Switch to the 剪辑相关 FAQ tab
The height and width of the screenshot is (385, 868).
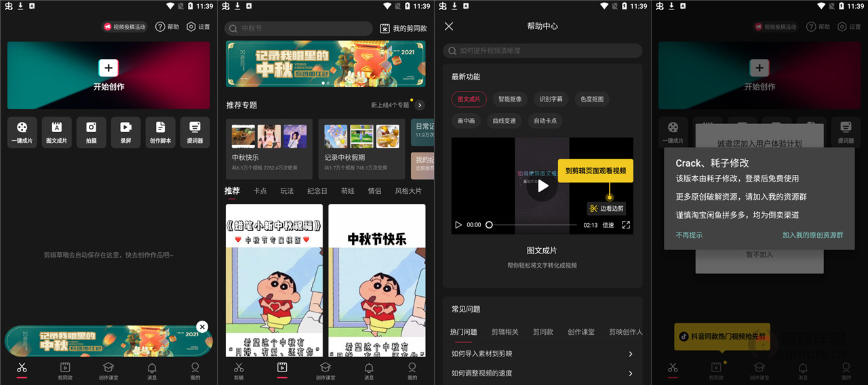[505, 332]
